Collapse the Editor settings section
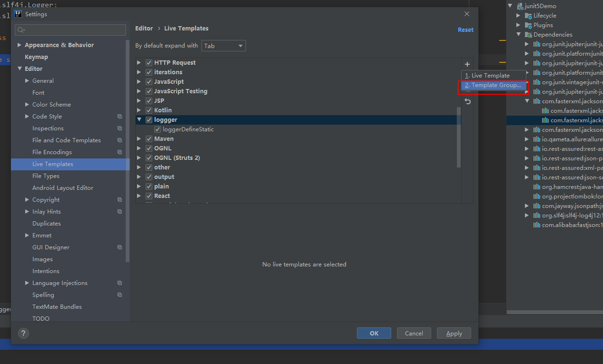 point(20,69)
